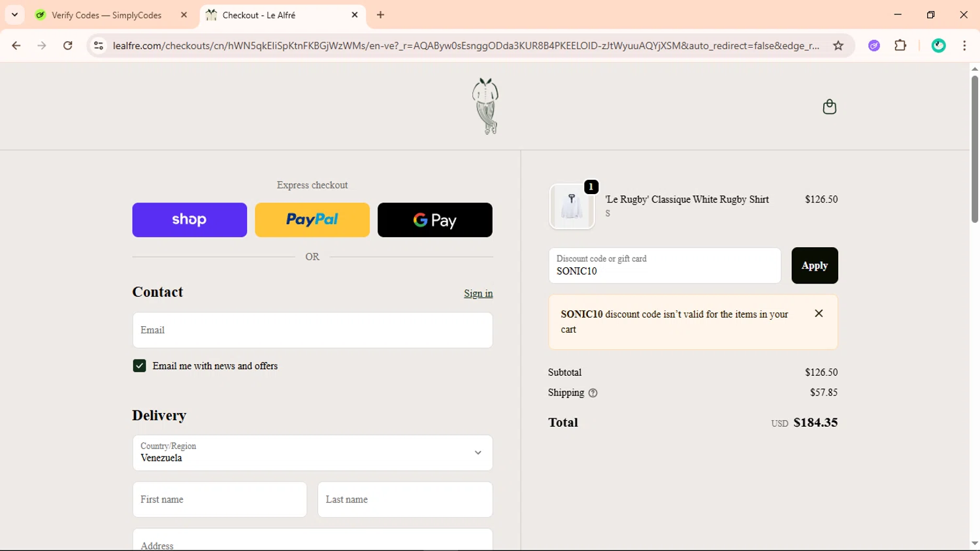
Task: Select the Checkout - Le Alfré tab
Action: pyautogui.click(x=282, y=15)
